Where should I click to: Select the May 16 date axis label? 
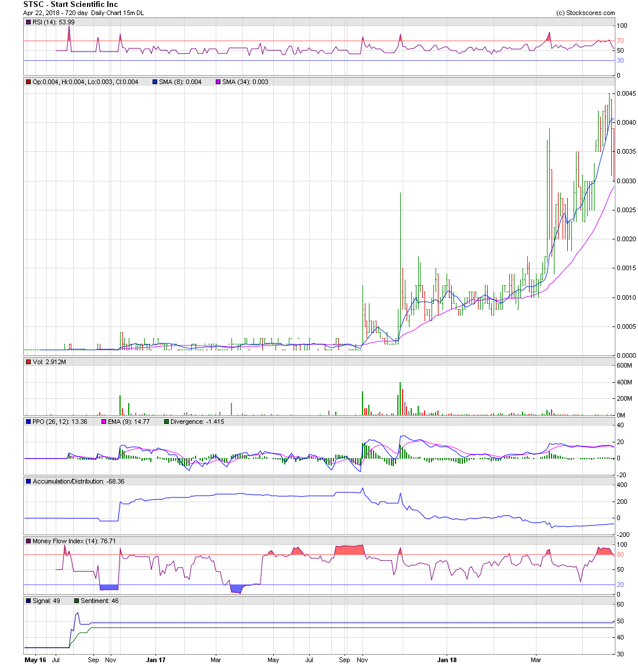[35, 660]
